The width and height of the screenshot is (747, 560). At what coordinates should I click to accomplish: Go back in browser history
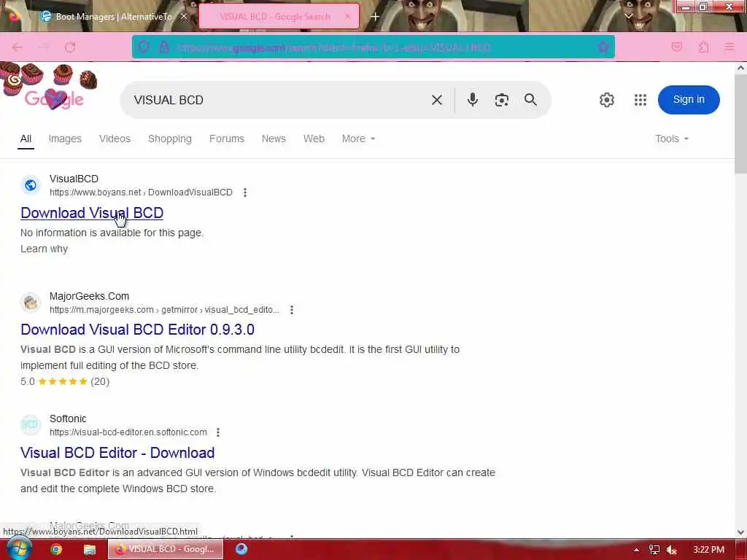click(18, 47)
